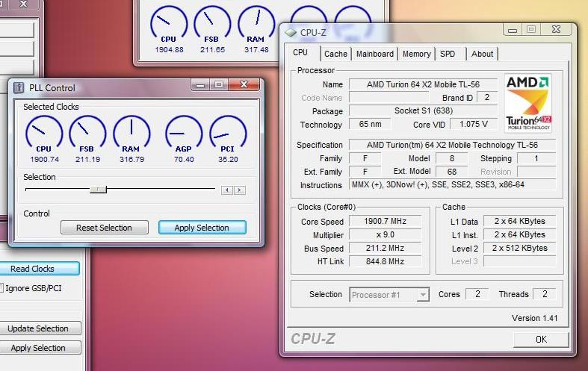The image size is (588, 371).
Task: Click Apply Selection in the background window
Action: [40, 348]
